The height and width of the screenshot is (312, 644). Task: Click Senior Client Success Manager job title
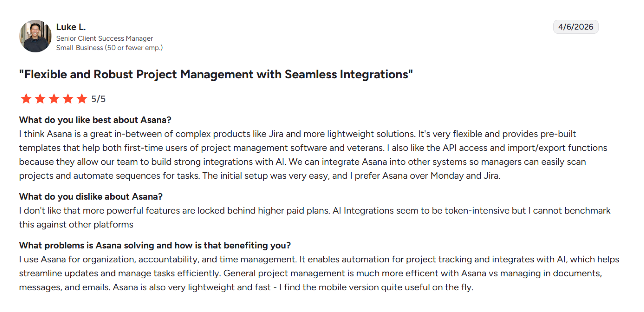pos(104,38)
